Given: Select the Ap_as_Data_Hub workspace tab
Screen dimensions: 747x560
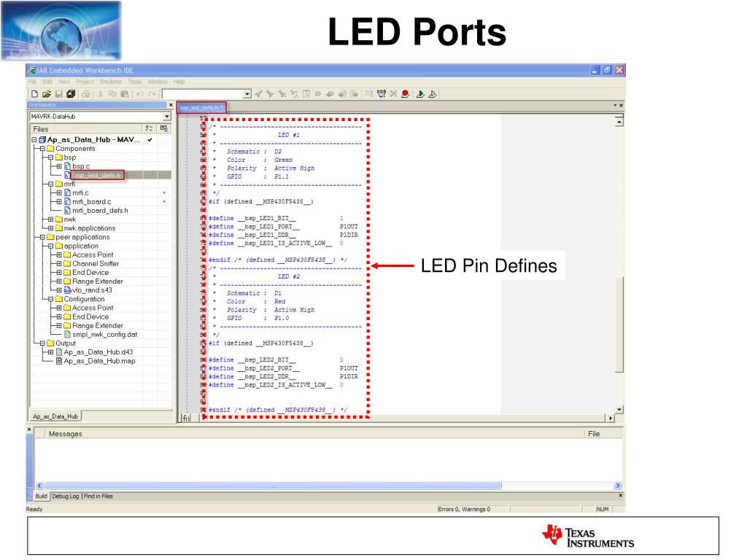Looking at the screenshot, I should click(x=55, y=416).
